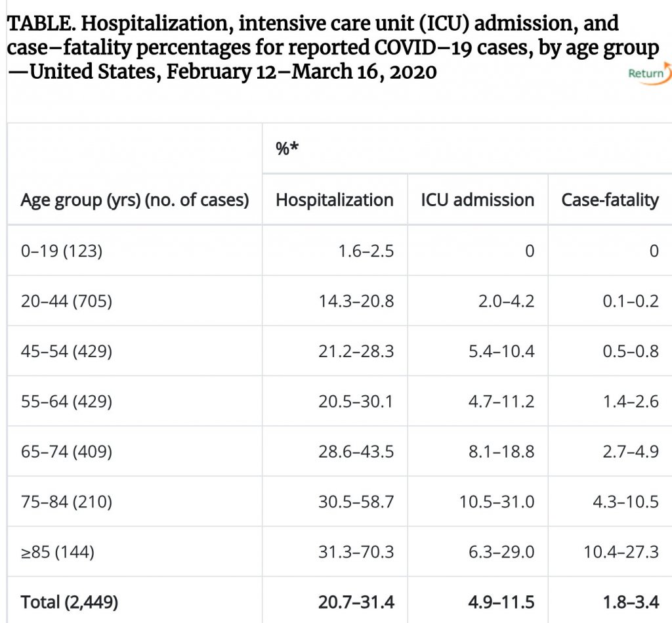Click the ≥85 (144) row label
The height and width of the screenshot is (623, 672).
pos(58,552)
